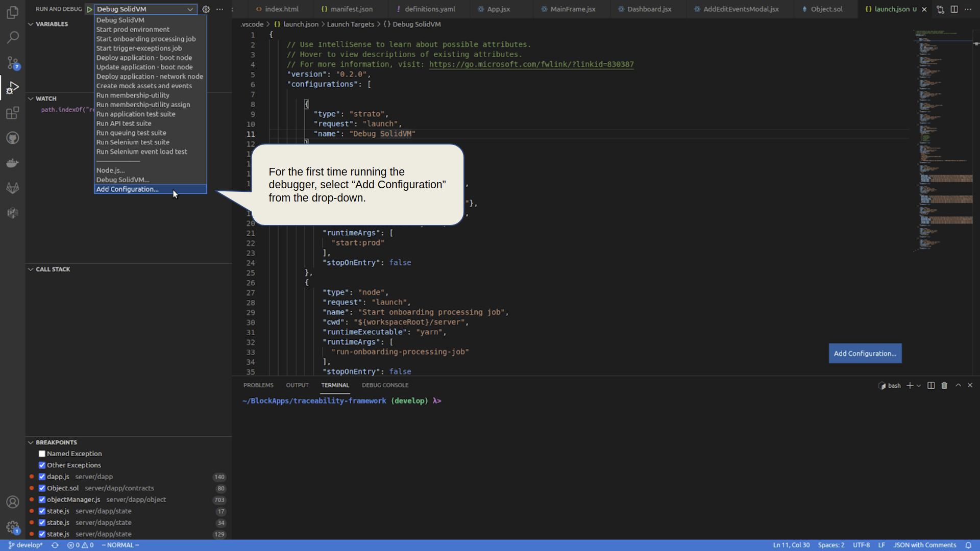Collapse the Breakpoints section
The height and width of the screenshot is (551, 980).
click(31, 442)
